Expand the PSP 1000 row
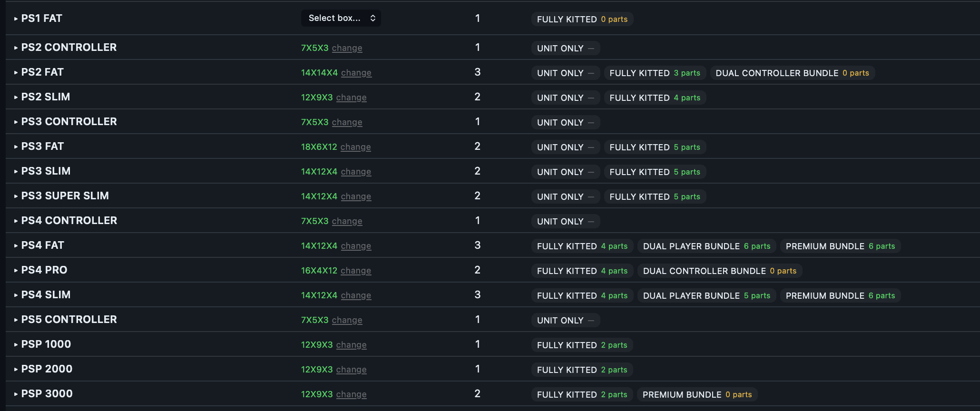This screenshot has height=411, width=980. (x=16, y=344)
